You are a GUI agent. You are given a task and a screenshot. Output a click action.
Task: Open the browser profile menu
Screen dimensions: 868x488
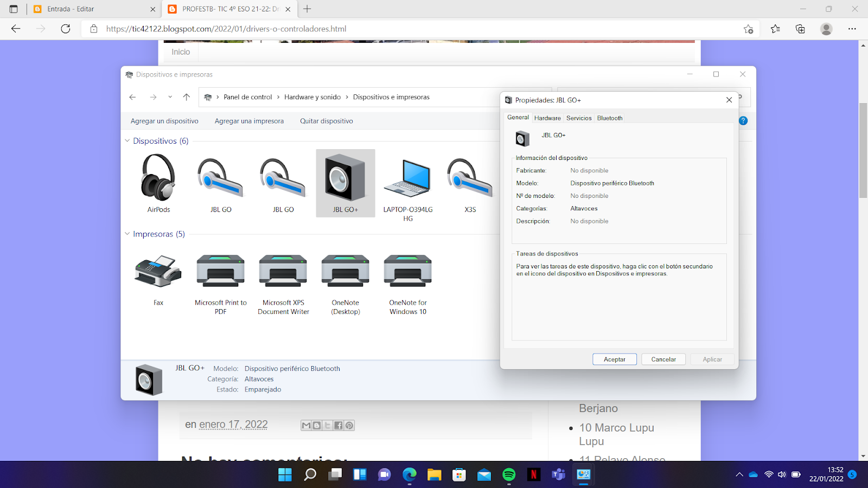(x=826, y=29)
